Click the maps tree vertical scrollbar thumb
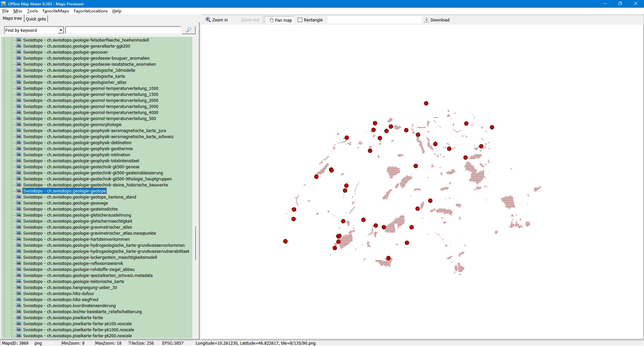 [196, 243]
